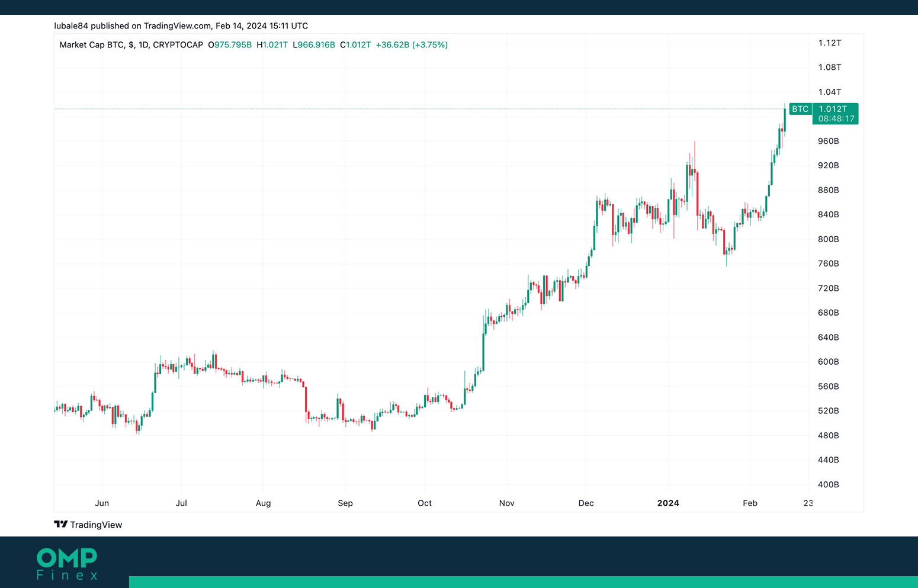Viewport: 918px width, 588px height.
Task: Click the OMP Finex logo
Action: pyautogui.click(x=67, y=564)
